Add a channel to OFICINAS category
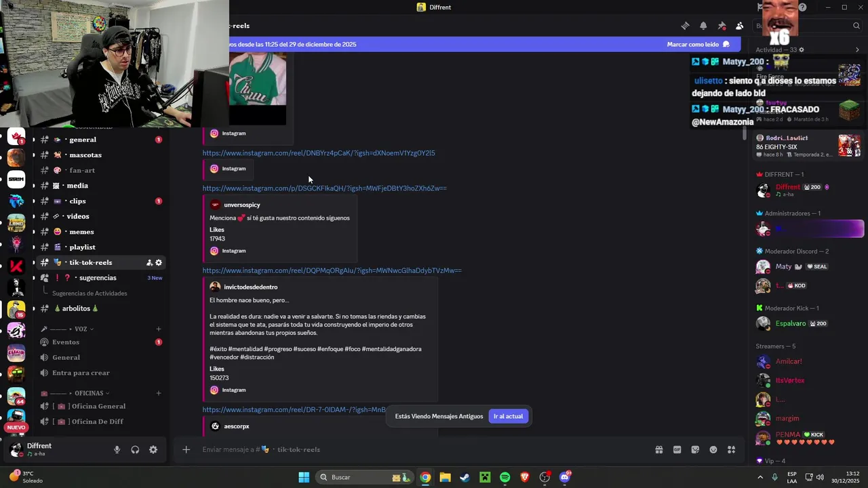 [x=159, y=393]
